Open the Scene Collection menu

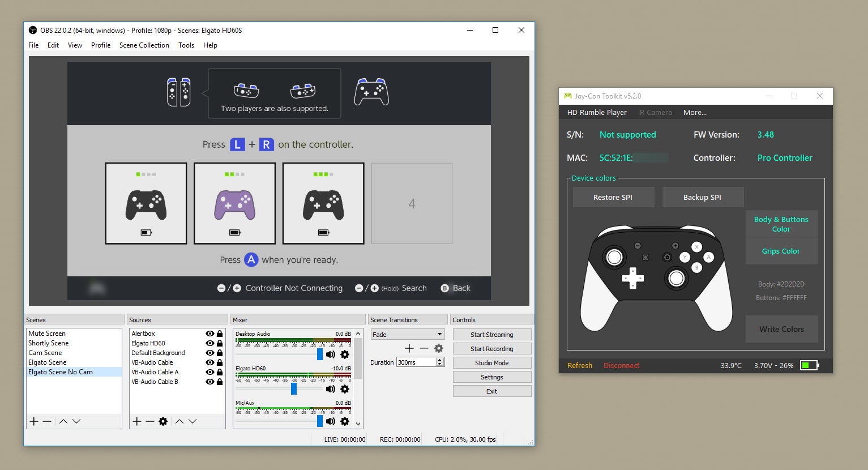(x=144, y=45)
